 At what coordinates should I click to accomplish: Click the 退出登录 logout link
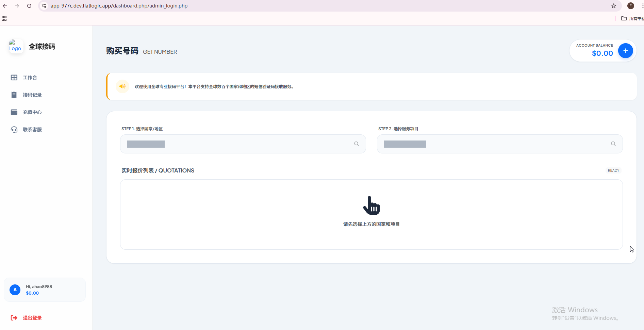(x=32, y=318)
